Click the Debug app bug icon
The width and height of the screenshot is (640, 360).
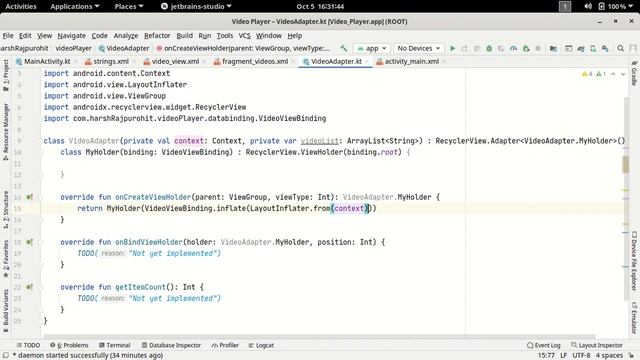(489, 48)
